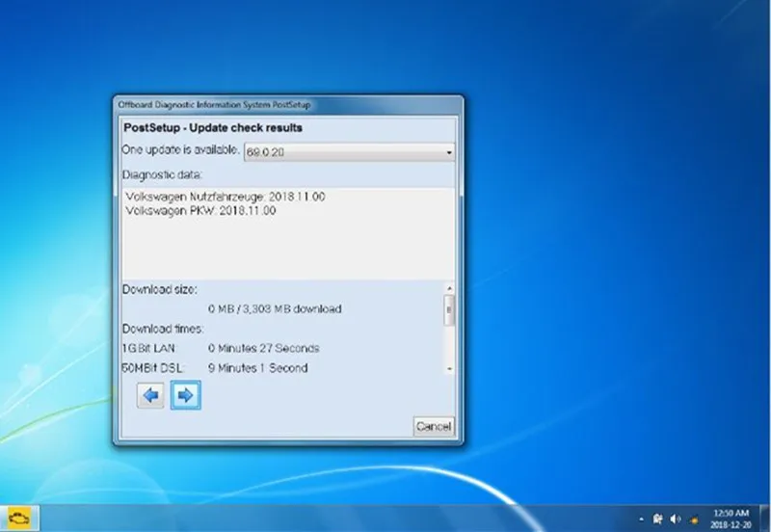This screenshot has height=532, width=771.
Task: Click the "Diagnostic data:" label
Action: coord(162,175)
